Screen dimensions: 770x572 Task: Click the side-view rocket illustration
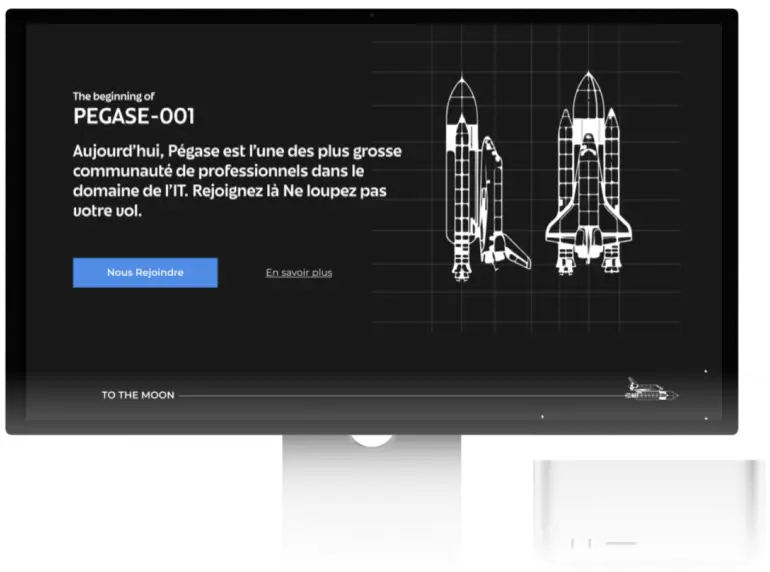click(488, 179)
